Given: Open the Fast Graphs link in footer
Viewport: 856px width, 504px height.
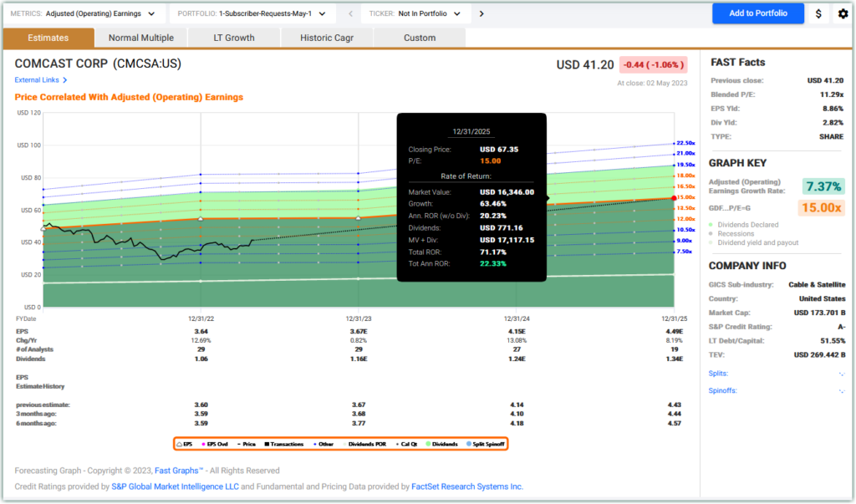Looking at the screenshot, I should 179,471.
